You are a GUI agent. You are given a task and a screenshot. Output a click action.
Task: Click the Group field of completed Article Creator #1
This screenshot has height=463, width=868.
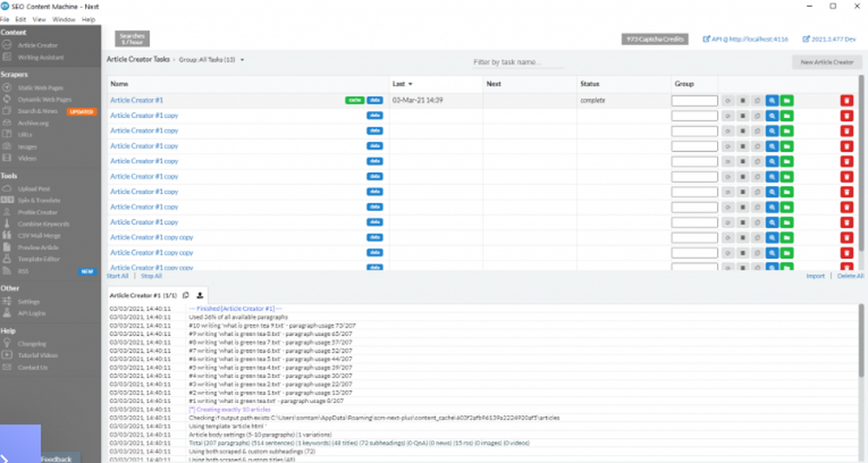[x=694, y=101]
